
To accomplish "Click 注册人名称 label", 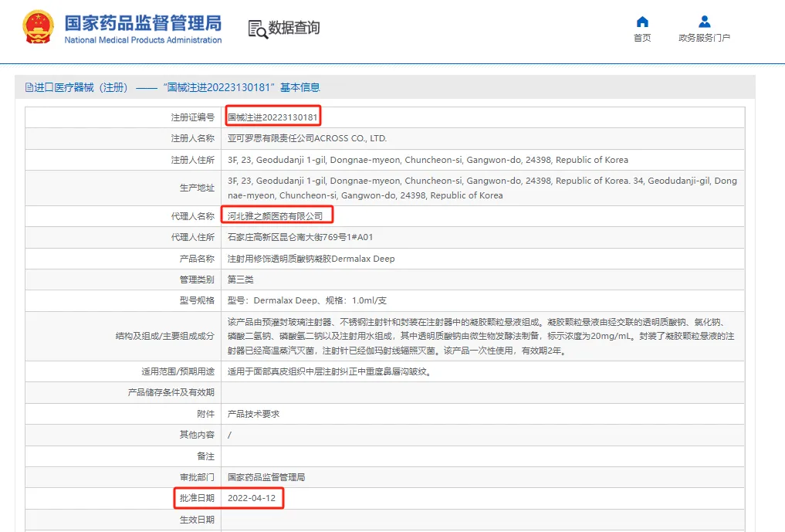I will [193, 138].
